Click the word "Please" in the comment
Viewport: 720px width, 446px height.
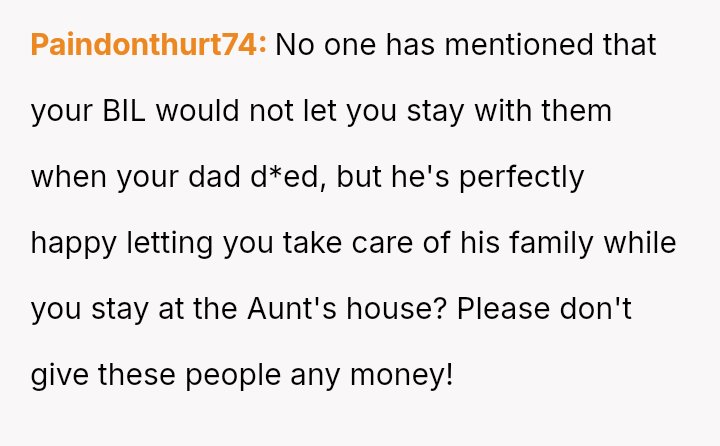pyautogui.click(x=503, y=309)
